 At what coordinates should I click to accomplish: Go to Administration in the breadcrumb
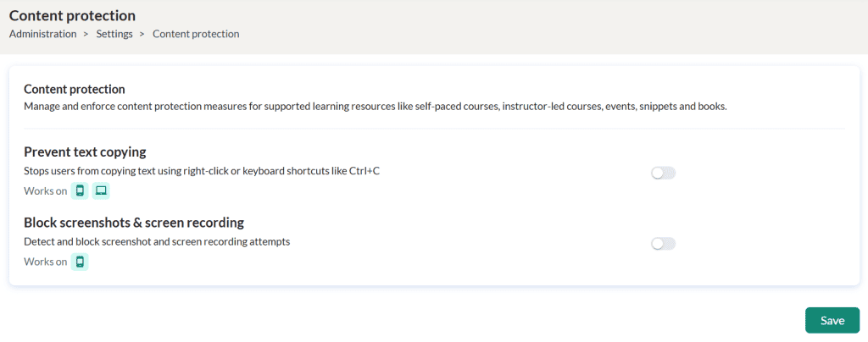pyautogui.click(x=43, y=34)
